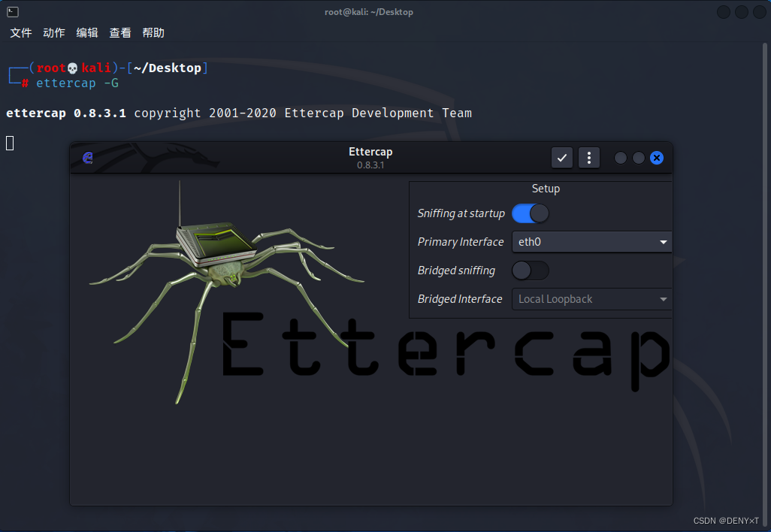Viewport: 771px width, 532px height.
Task: Open Primary Interface eth0 dropdown
Action: click(x=591, y=242)
